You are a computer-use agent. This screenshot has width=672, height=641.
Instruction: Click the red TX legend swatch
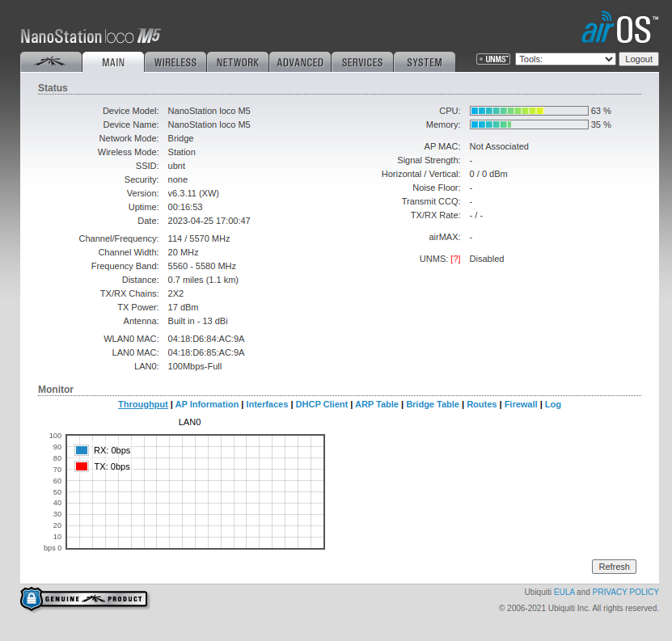(x=82, y=466)
